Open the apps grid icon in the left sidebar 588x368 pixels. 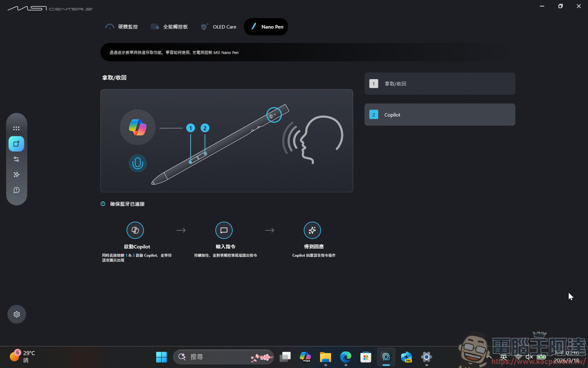pos(17,128)
